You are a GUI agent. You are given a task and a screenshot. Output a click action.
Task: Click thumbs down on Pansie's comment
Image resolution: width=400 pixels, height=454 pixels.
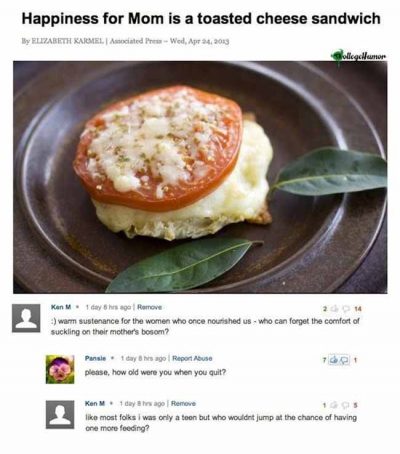point(343,360)
